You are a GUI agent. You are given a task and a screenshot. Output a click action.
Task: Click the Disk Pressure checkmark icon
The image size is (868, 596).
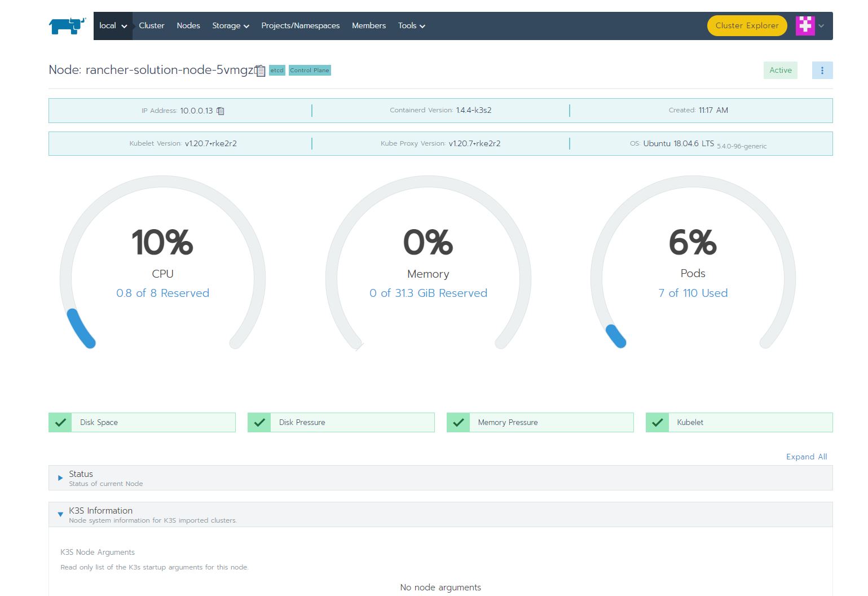point(259,422)
